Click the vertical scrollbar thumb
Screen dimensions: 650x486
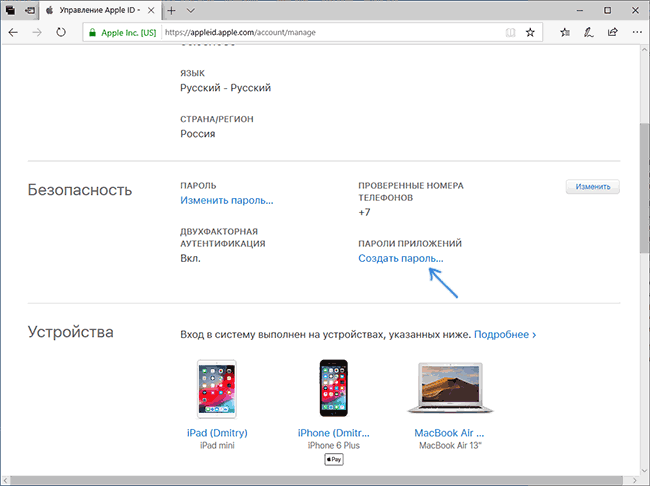645,188
